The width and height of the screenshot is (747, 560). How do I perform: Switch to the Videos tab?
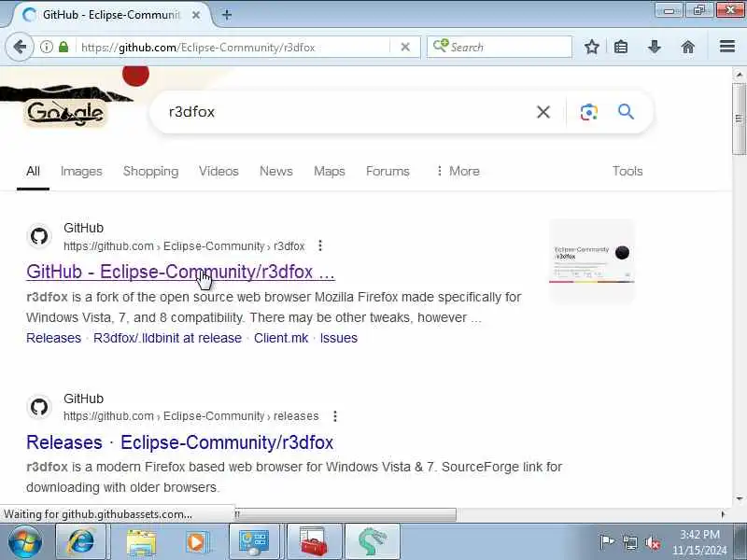[x=218, y=172]
